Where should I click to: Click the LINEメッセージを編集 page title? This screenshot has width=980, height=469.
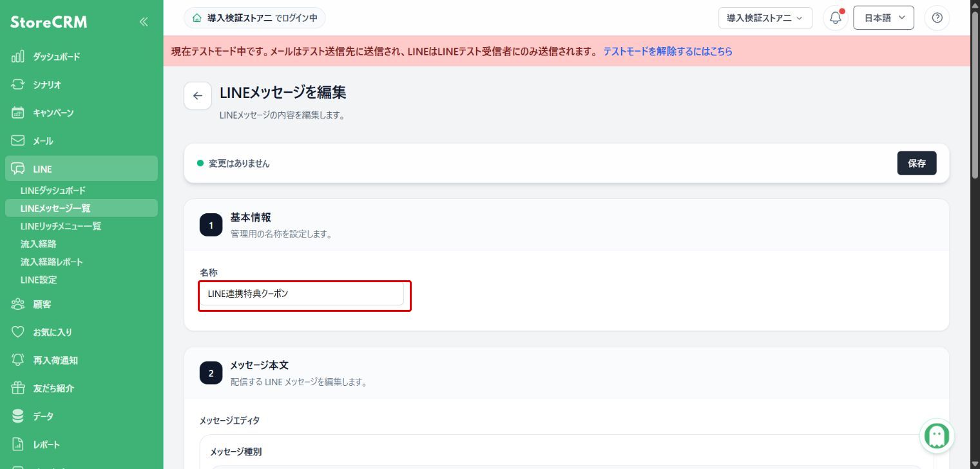pos(283,92)
